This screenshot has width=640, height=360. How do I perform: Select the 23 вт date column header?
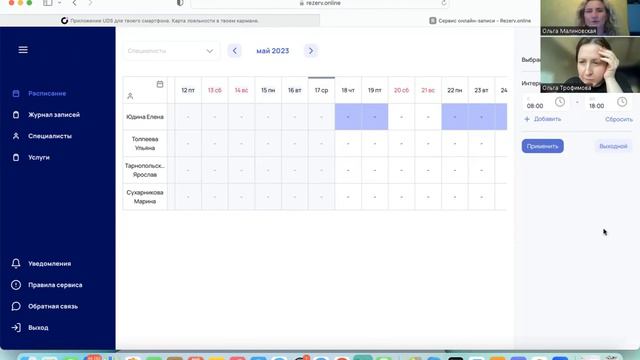[x=481, y=90]
